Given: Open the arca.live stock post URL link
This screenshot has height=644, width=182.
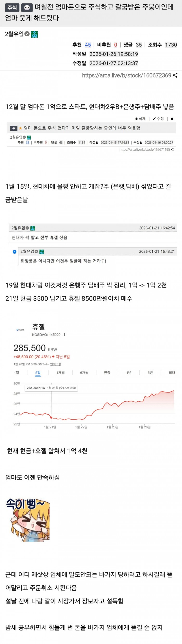Looking at the screenshot, I should pos(127,76).
